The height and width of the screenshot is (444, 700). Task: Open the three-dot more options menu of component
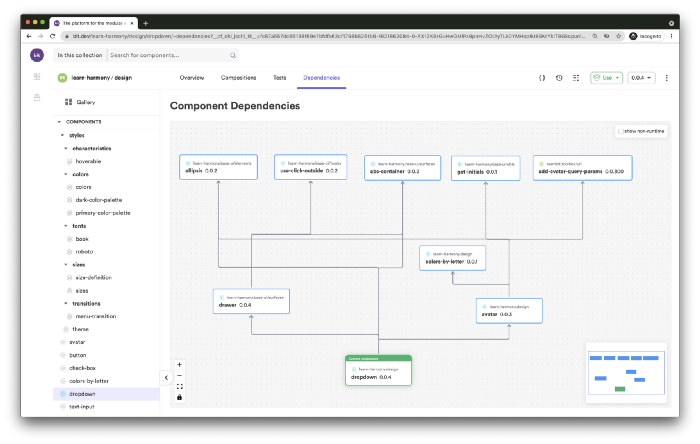(667, 78)
